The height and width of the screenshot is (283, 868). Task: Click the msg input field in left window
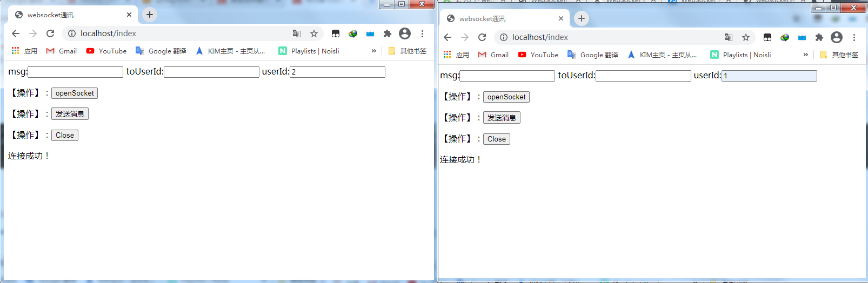pos(75,72)
